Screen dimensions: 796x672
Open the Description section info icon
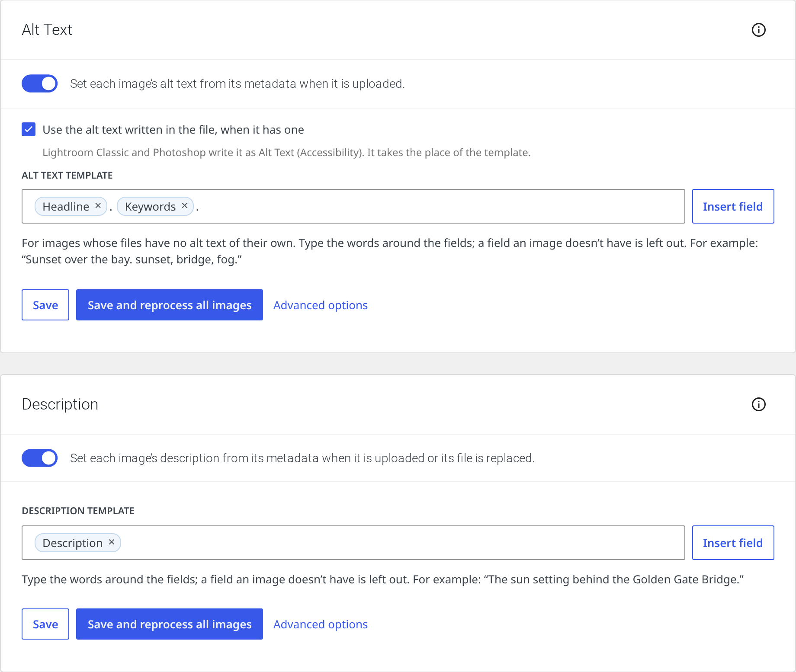[x=758, y=404]
